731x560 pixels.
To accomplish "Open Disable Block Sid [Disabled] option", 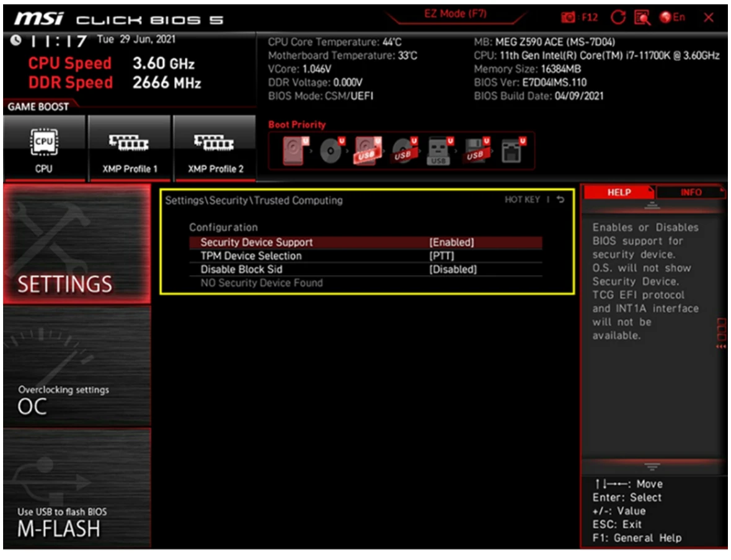I will [453, 270].
